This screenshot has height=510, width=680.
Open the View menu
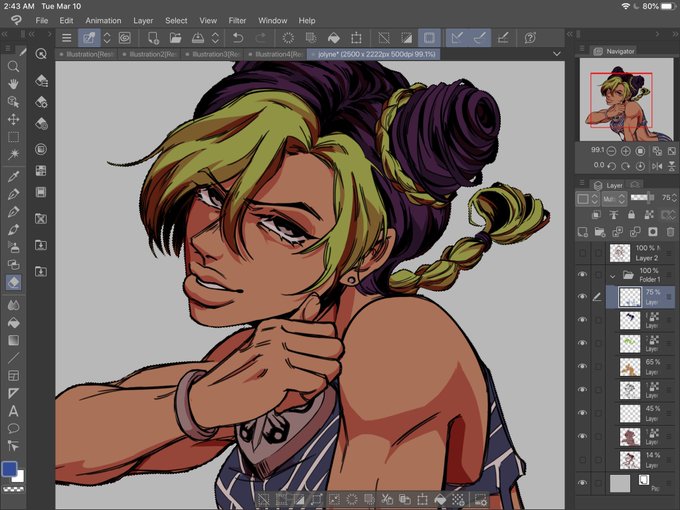(208, 20)
